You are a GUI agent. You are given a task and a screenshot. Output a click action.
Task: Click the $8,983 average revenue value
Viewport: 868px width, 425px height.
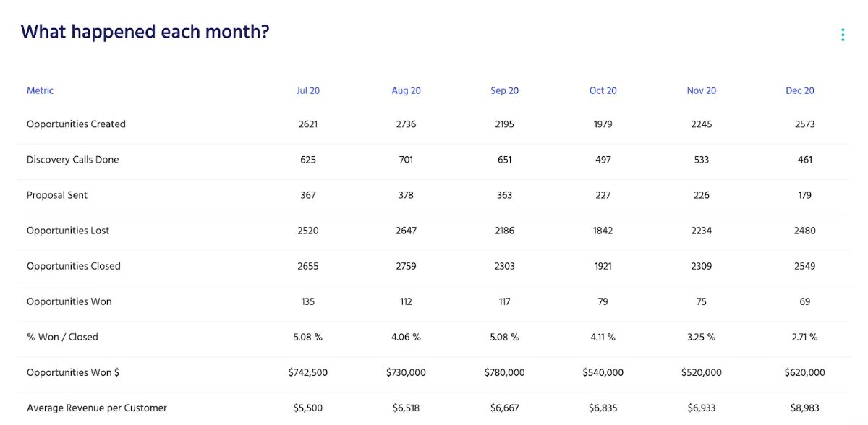(x=805, y=408)
